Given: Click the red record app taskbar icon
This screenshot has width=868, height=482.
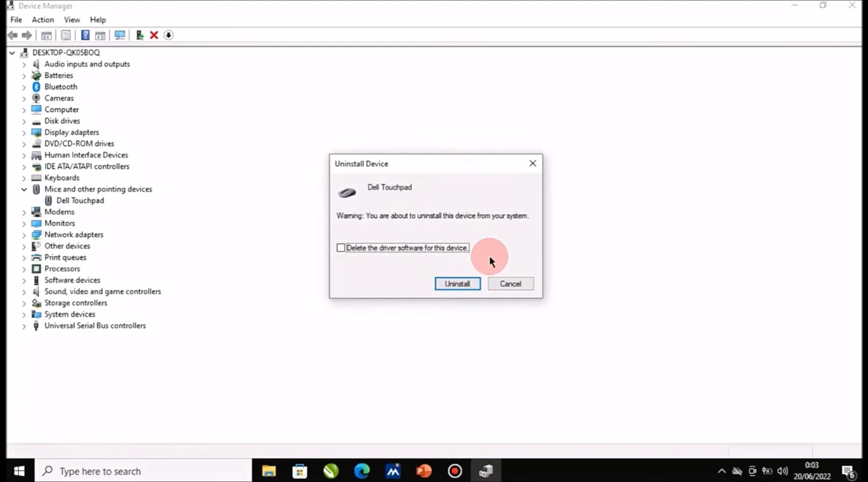Looking at the screenshot, I should (x=455, y=471).
